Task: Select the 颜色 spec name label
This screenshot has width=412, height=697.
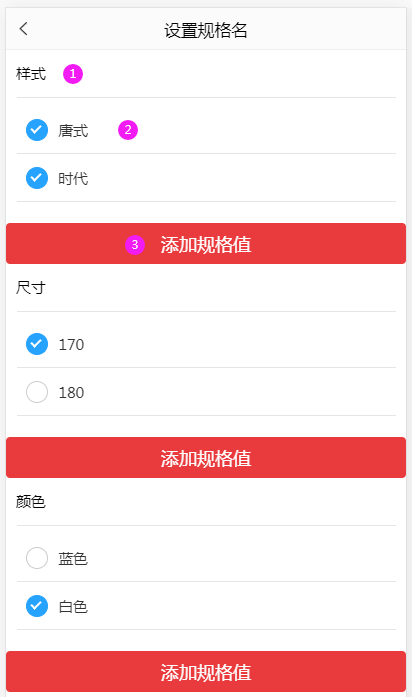Action: coord(31,501)
